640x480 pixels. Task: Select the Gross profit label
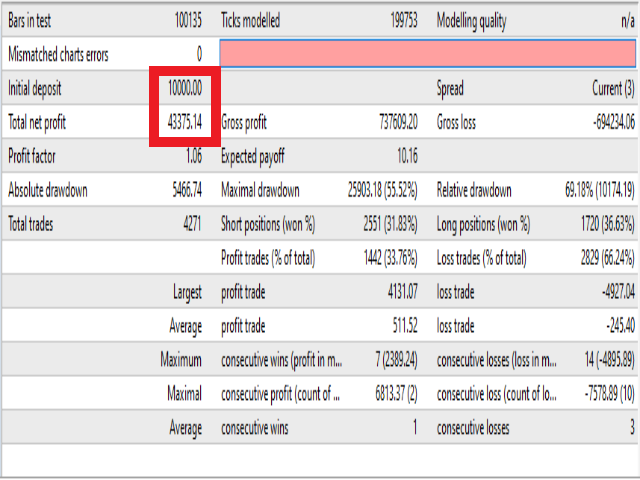pyautogui.click(x=244, y=123)
